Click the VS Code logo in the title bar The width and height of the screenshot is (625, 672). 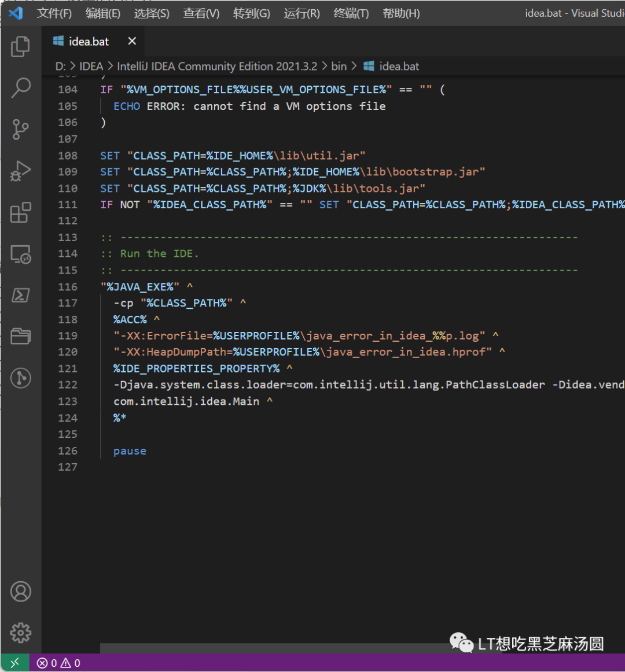tap(16, 13)
